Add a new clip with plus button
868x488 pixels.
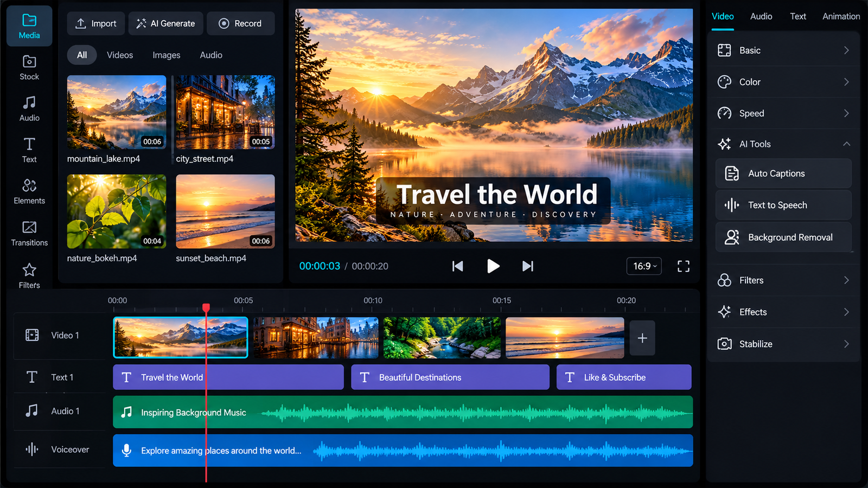[x=642, y=338]
